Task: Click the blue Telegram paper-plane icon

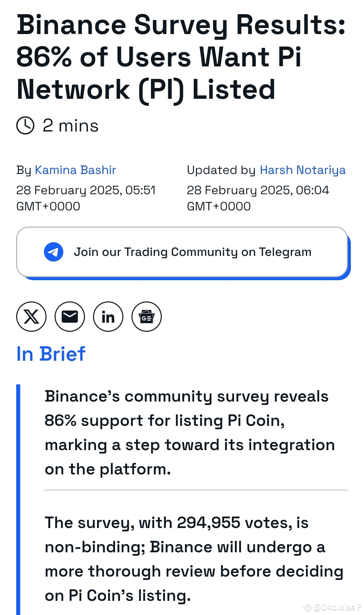Action: [54, 252]
